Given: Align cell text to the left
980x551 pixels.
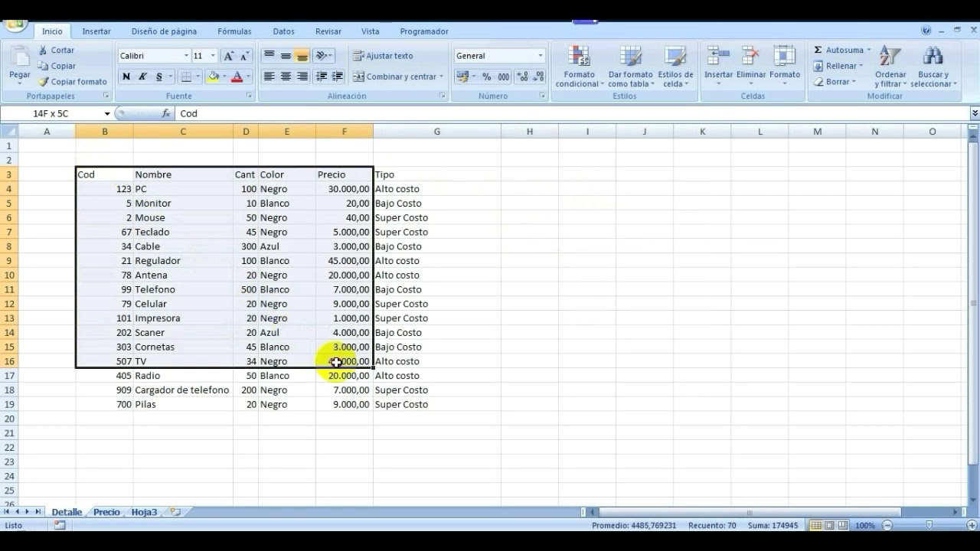Looking at the screenshot, I should pos(269,77).
